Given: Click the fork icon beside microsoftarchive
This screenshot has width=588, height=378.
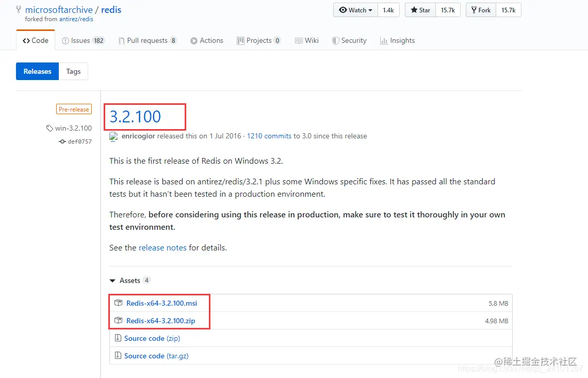Looking at the screenshot, I should pyautogui.click(x=19, y=10).
